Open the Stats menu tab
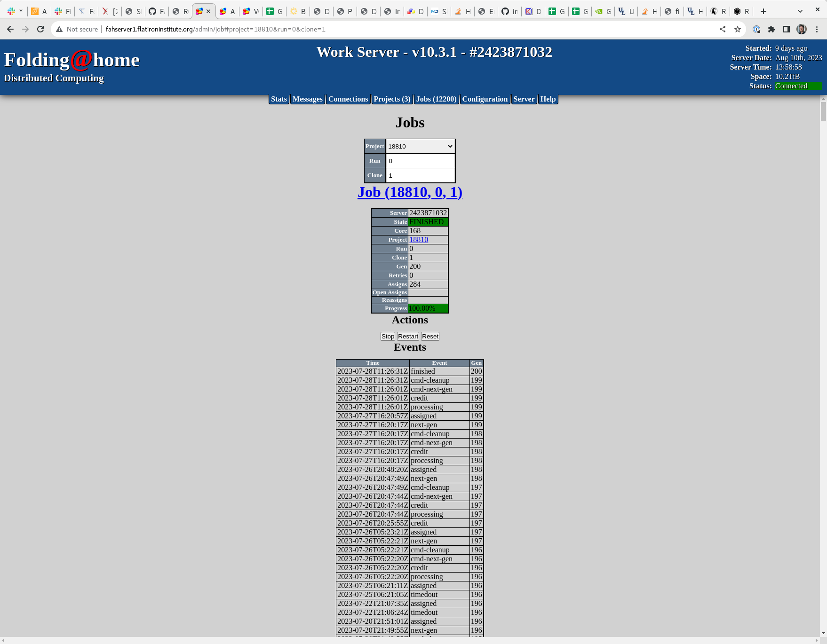The image size is (827, 644). [278, 99]
